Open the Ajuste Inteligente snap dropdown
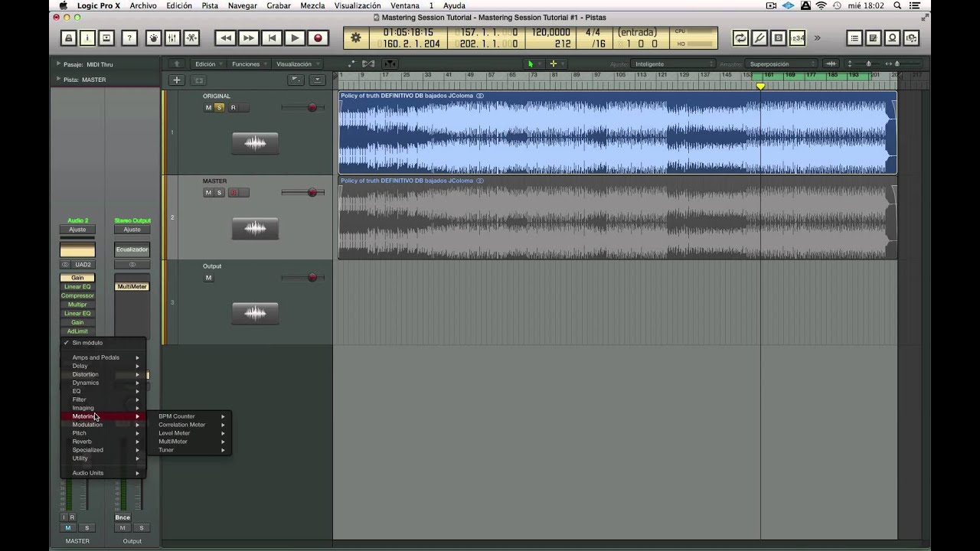This screenshot has width=980, height=551. coord(674,64)
